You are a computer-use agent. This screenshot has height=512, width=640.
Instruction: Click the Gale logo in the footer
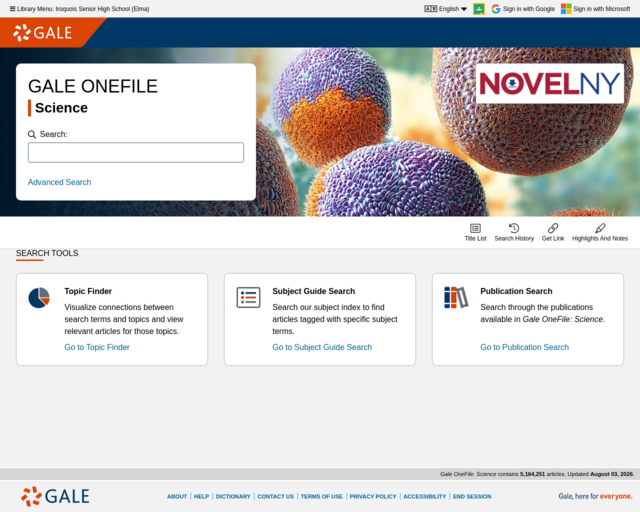coord(55,496)
